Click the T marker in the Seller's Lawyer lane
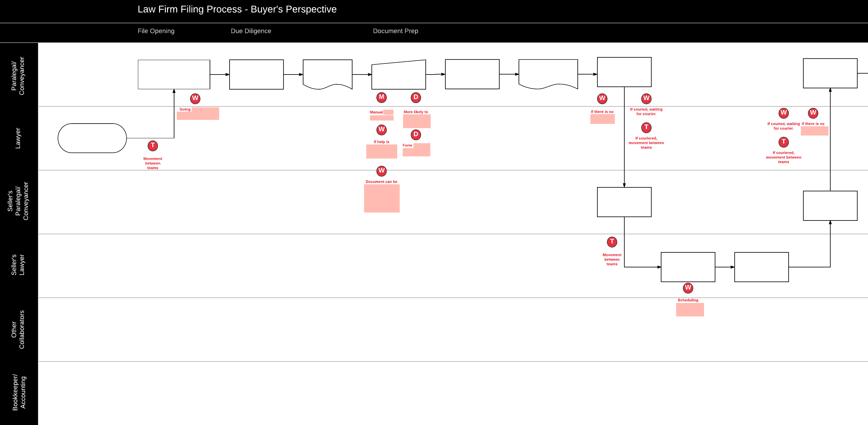The image size is (868, 425). (x=612, y=242)
